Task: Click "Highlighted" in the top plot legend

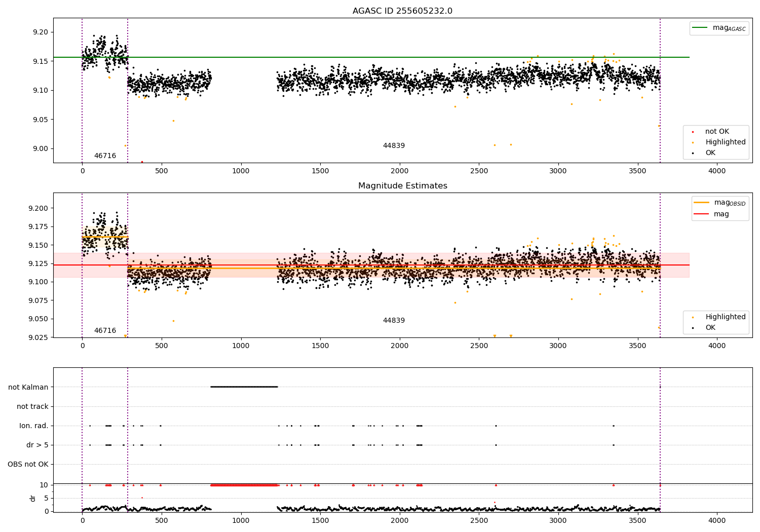Action: pyautogui.click(x=725, y=142)
